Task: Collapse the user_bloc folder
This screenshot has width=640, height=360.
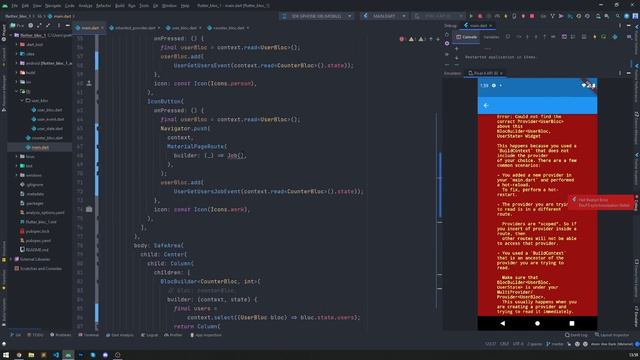Action: [x=22, y=100]
